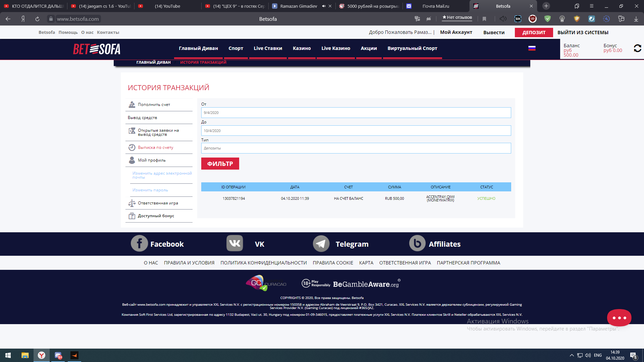Open the От start date picker

356,113
